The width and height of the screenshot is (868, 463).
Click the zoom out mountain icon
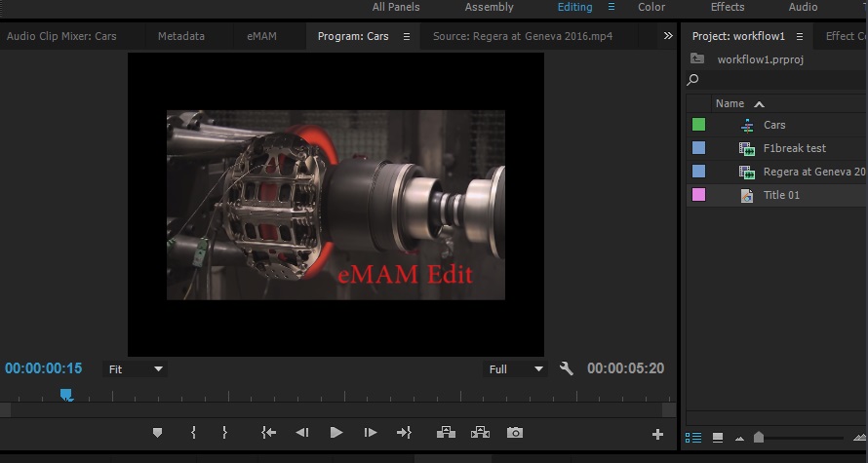(x=739, y=439)
